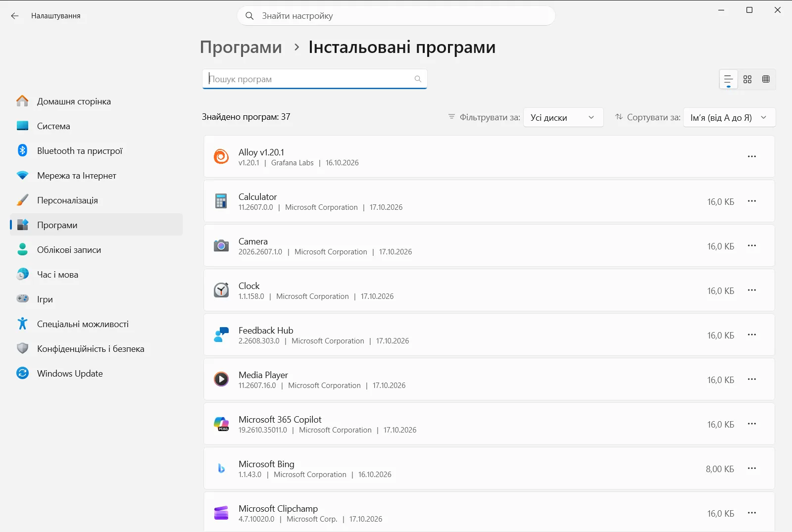Image resolution: width=792 pixels, height=532 pixels.
Task: Select Програми in the sidebar
Action: pyautogui.click(x=97, y=225)
